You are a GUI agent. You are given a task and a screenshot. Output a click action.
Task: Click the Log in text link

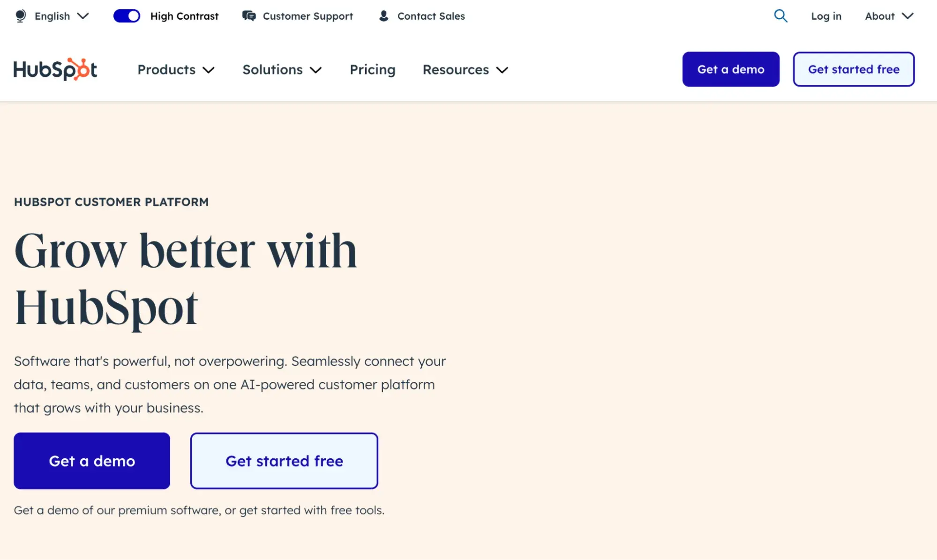coord(825,15)
